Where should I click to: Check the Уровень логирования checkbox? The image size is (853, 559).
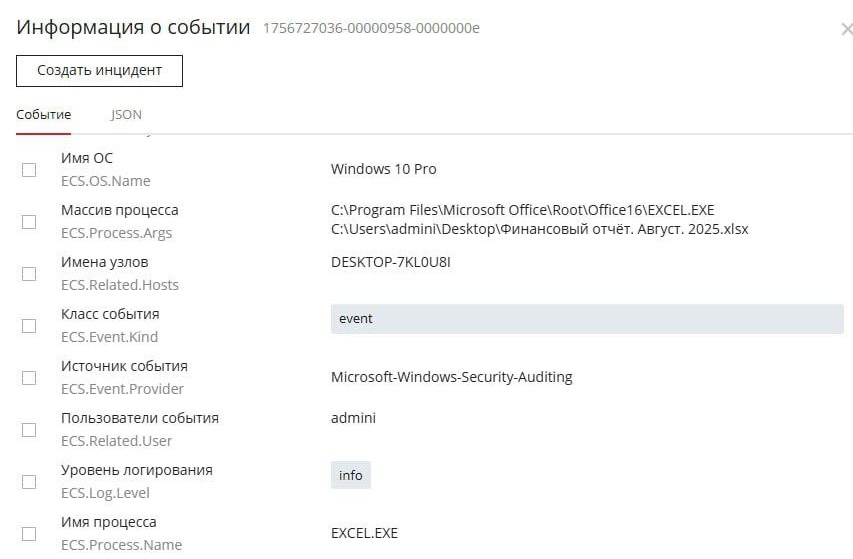29,482
